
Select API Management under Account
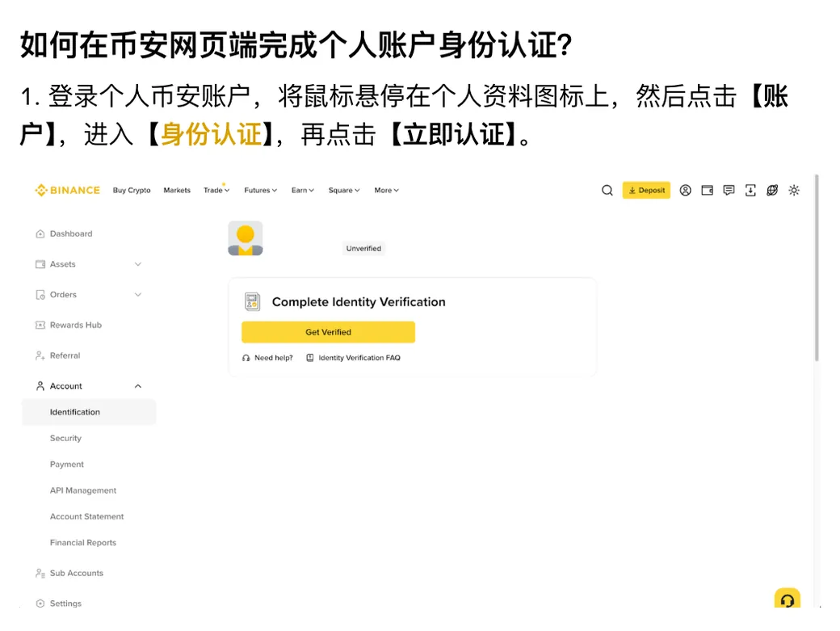coord(83,490)
